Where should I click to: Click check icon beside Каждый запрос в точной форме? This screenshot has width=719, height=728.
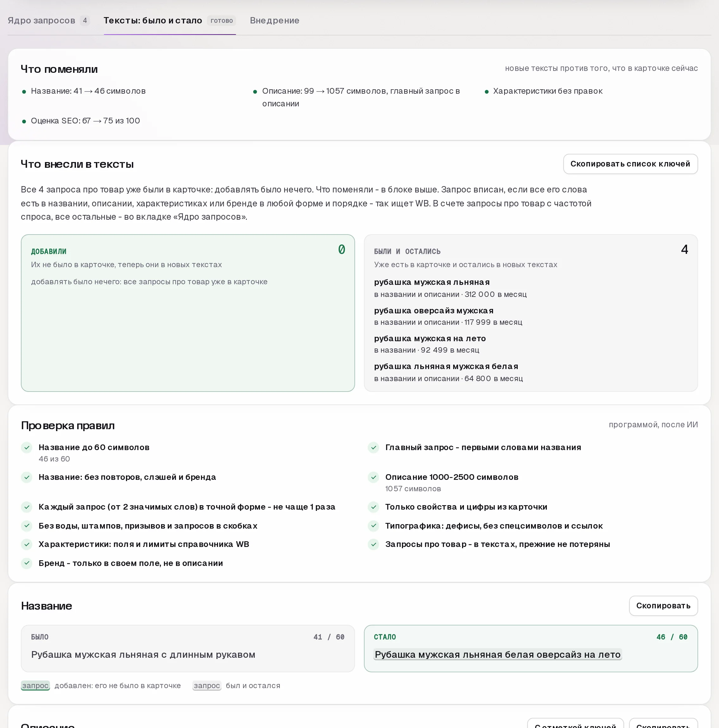click(x=27, y=507)
